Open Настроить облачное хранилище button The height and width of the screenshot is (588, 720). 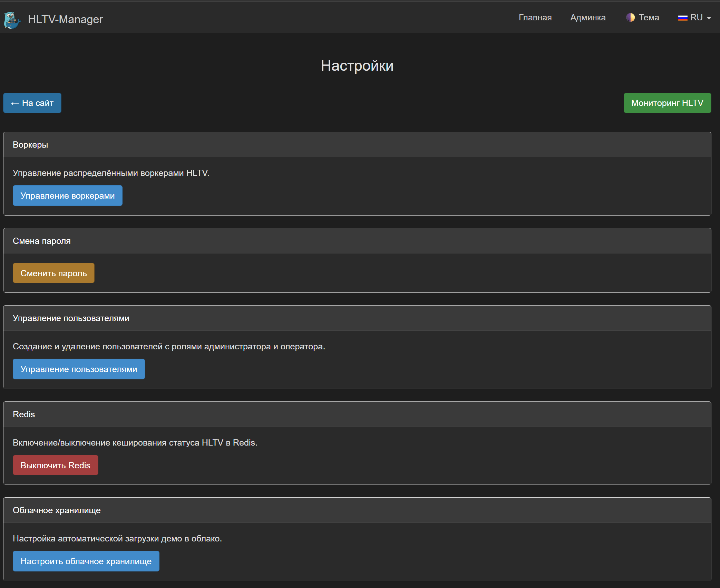86,561
